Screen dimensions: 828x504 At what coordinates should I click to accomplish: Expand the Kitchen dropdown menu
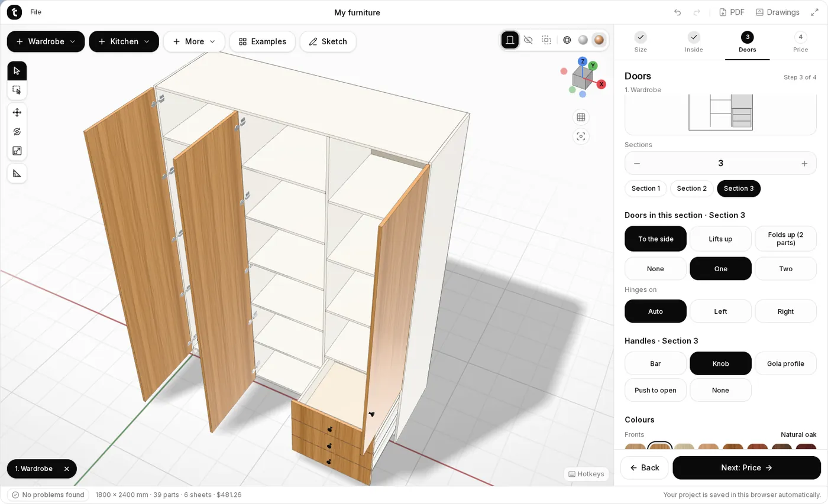coord(124,41)
